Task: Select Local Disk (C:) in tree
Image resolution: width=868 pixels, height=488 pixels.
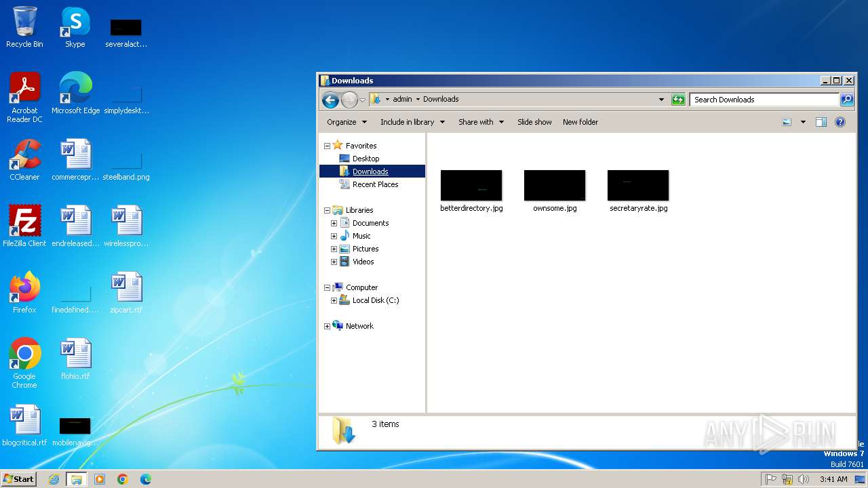Action: (376, 300)
